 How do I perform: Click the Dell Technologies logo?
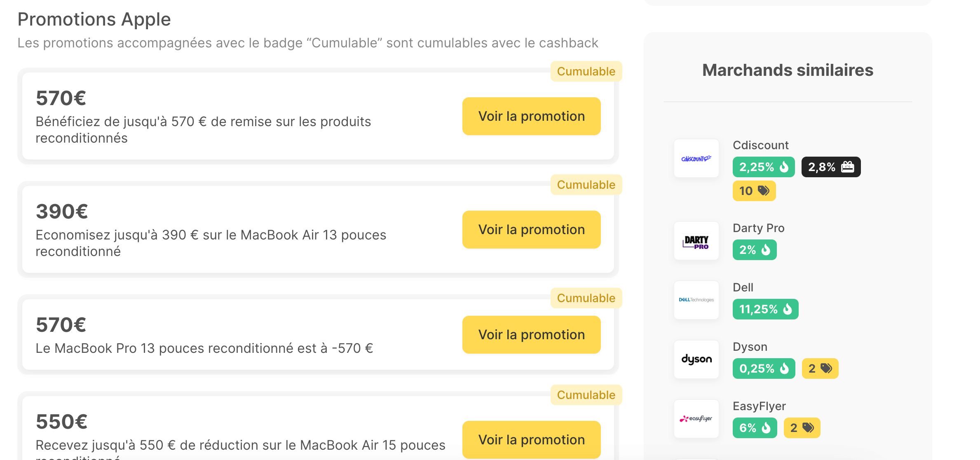(x=696, y=300)
